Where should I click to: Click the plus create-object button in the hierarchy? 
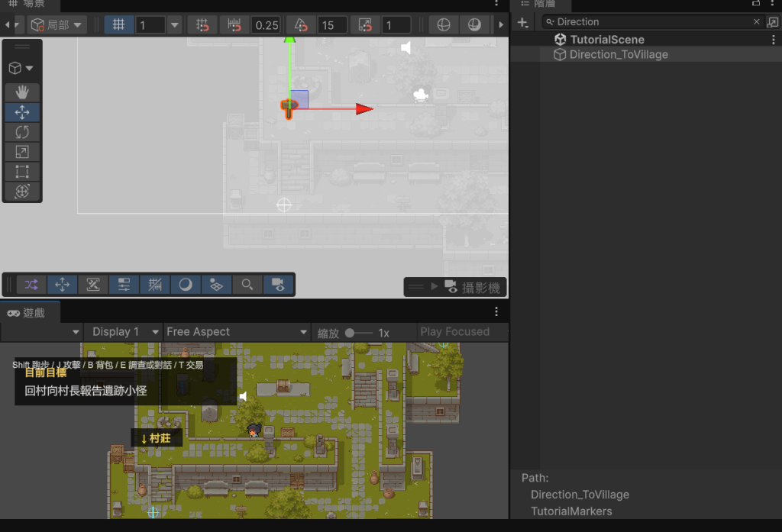tap(522, 22)
